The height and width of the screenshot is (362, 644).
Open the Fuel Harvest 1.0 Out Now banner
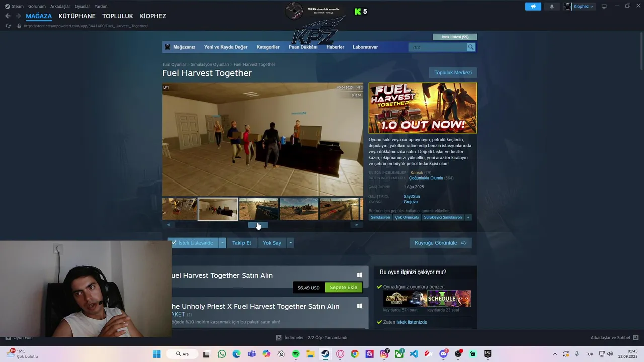click(423, 108)
